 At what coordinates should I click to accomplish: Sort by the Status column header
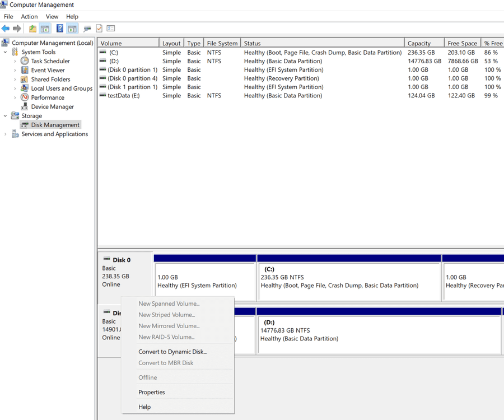point(323,43)
